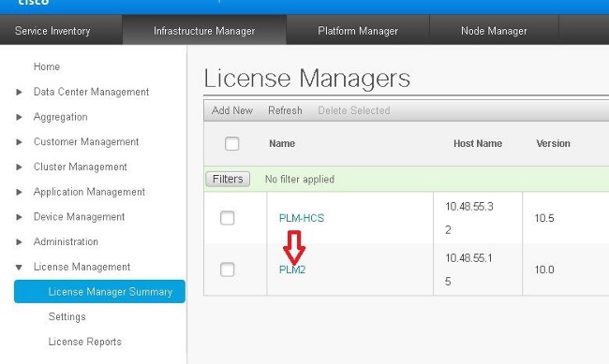This screenshot has width=609, height=364.
Task: Sort by the Host Name column header
Action: (478, 143)
